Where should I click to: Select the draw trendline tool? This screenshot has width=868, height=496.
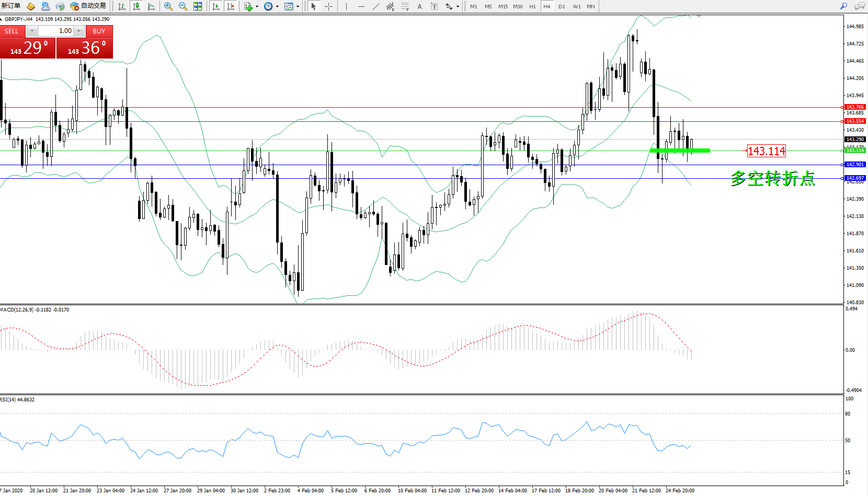375,6
